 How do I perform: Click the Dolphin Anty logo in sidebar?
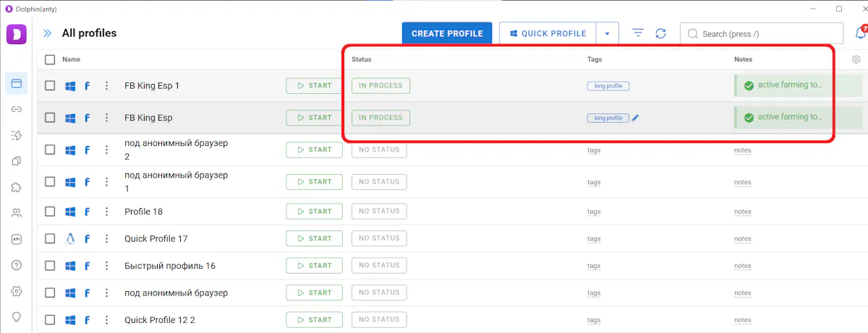pyautogui.click(x=16, y=34)
